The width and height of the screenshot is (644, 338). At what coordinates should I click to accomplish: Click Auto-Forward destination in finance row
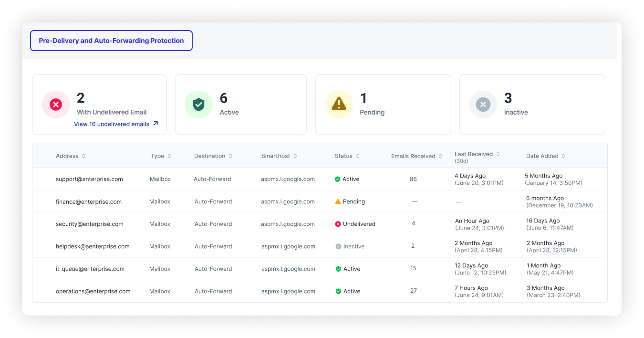coord(213,201)
